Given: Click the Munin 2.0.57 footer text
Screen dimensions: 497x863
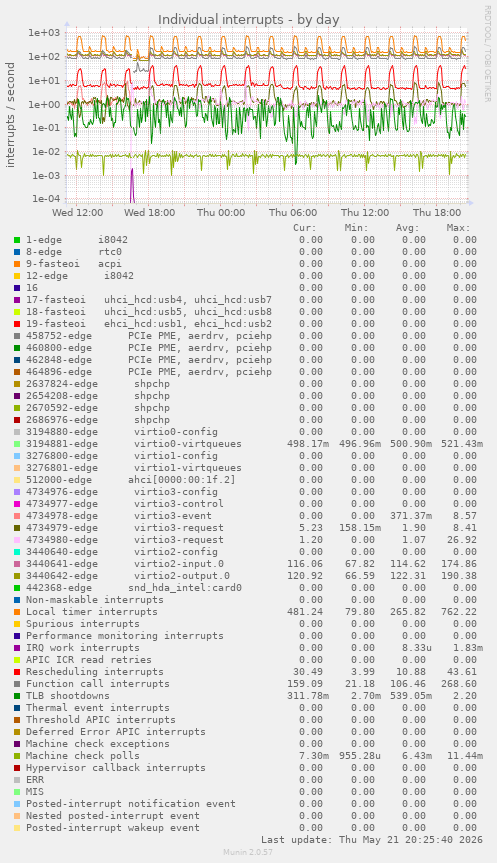Looking at the screenshot, I should pyautogui.click(x=248, y=852).
